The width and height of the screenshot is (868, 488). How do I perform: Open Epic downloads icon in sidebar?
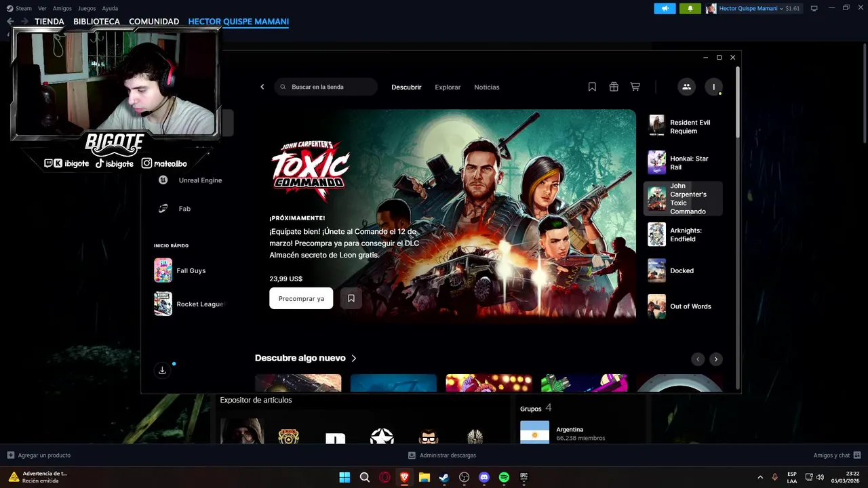point(162,370)
